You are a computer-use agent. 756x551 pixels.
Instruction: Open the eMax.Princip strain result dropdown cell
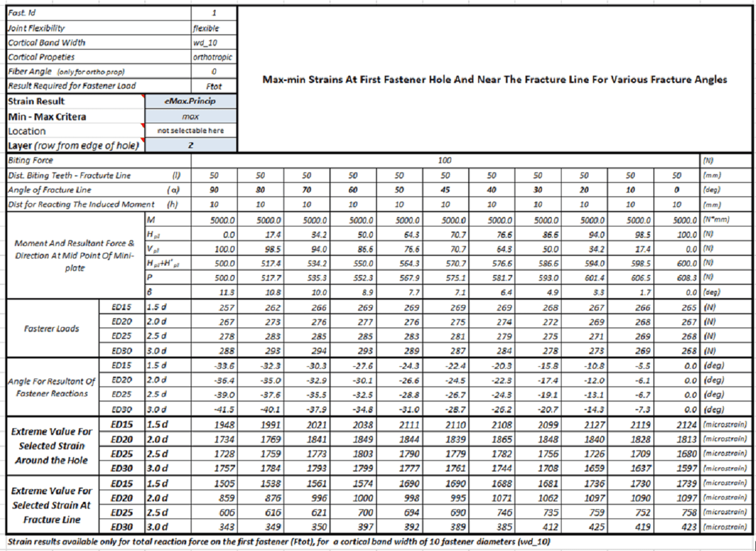coord(190,101)
